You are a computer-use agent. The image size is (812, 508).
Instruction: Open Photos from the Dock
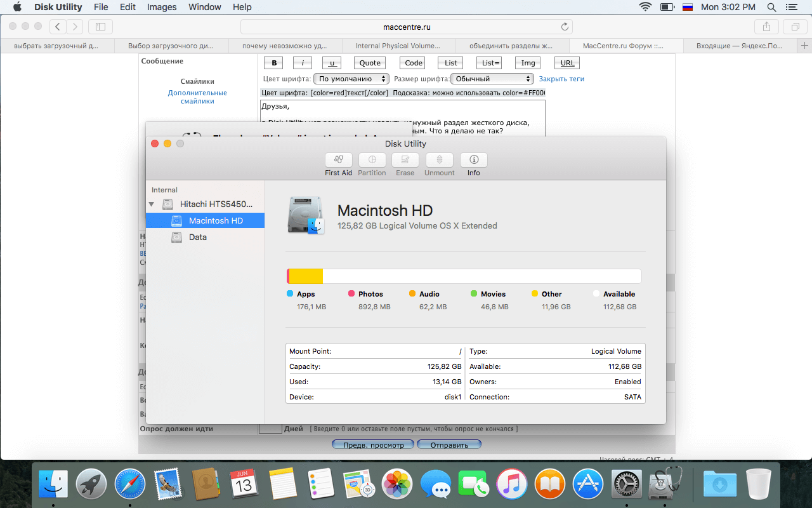[x=398, y=485]
